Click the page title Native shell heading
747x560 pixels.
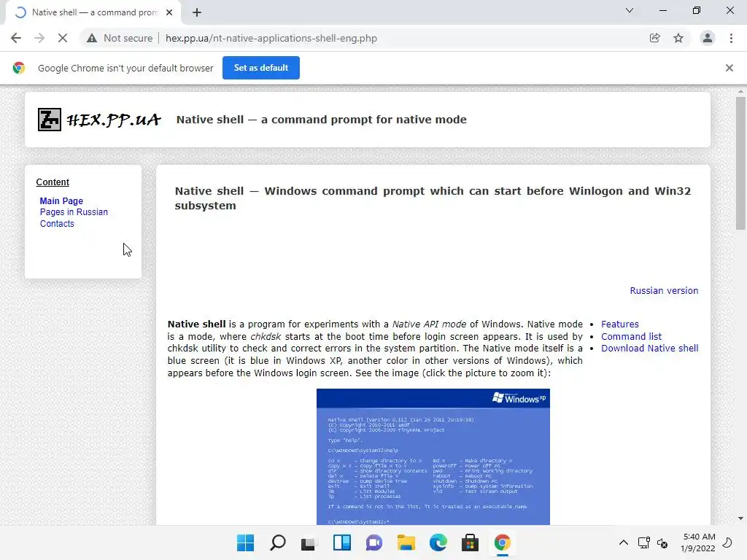click(322, 120)
